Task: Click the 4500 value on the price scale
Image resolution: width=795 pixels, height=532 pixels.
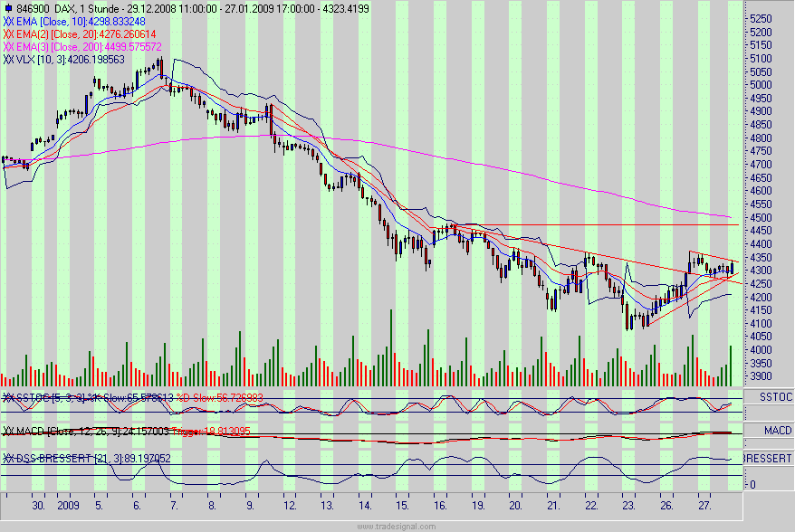Action: tap(763, 219)
